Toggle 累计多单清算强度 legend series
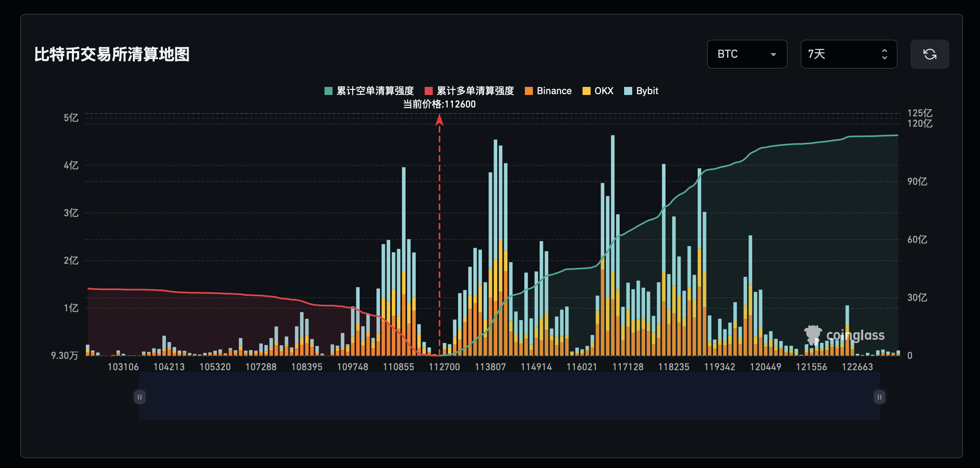Image resolution: width=980 pixels, height=468 pixels. click(469, 91)
